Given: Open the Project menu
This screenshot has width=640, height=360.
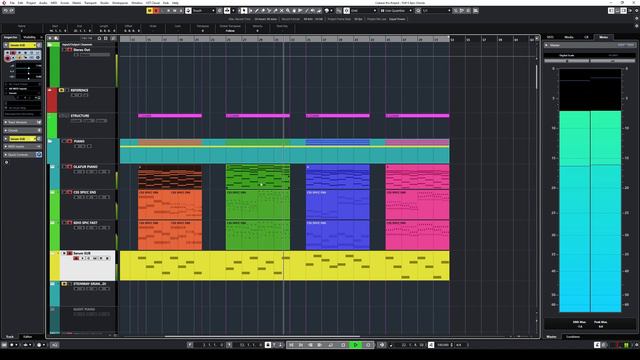Looking at the screenshot, I should pos(31,3).
